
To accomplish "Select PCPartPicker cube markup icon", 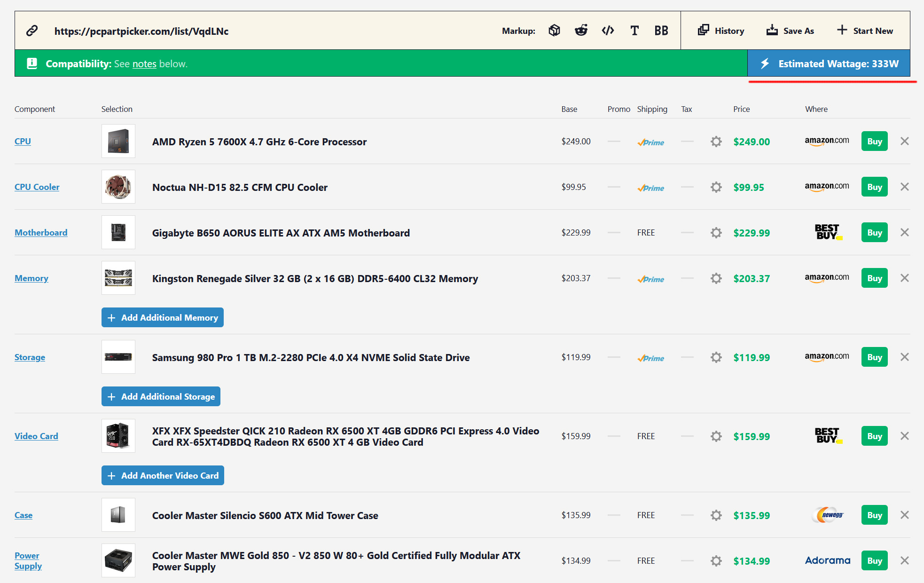I will pyautogui.click(x=554, y=31).
